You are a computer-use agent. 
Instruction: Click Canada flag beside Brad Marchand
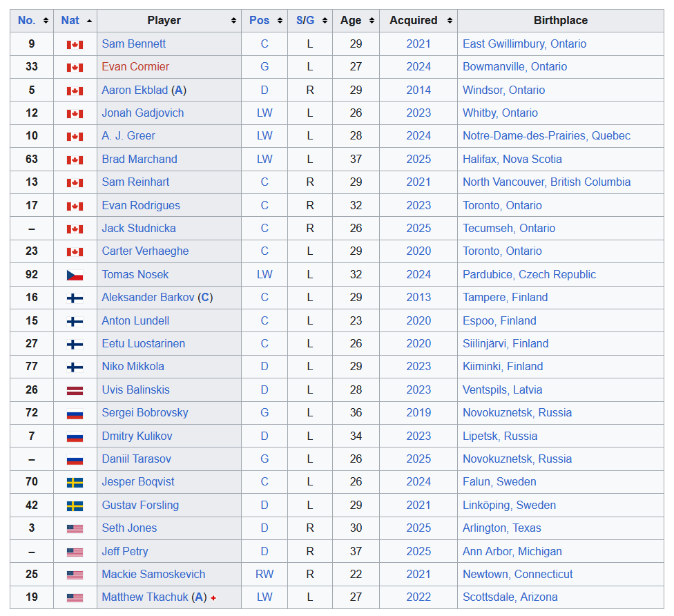(x=75, y=160)
